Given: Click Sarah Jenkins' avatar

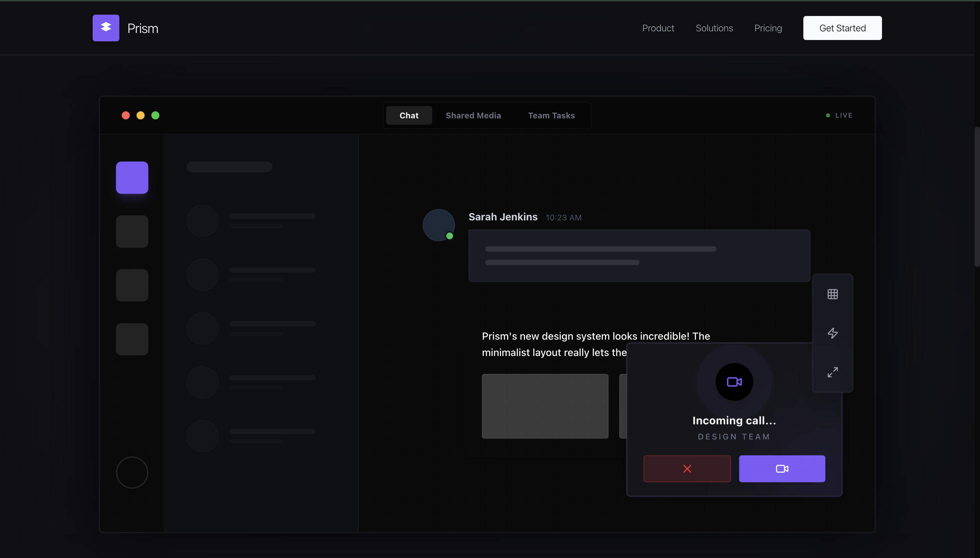Looking at the screenshot, I should click(438, 225).
